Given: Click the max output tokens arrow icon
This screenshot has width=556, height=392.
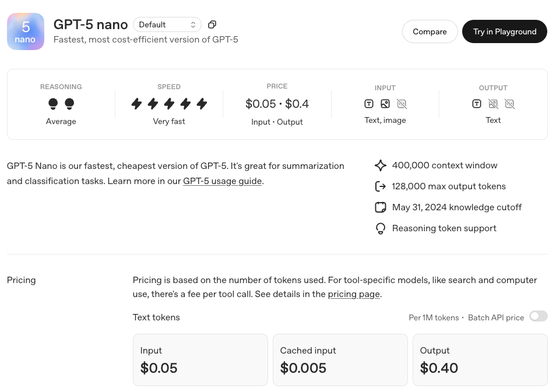Looking at the screenshot, I should pos(380,186).
